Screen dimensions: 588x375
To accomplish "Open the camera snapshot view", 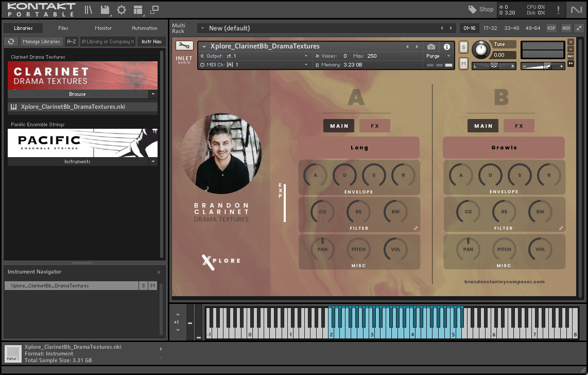I will tap(431, 46).
